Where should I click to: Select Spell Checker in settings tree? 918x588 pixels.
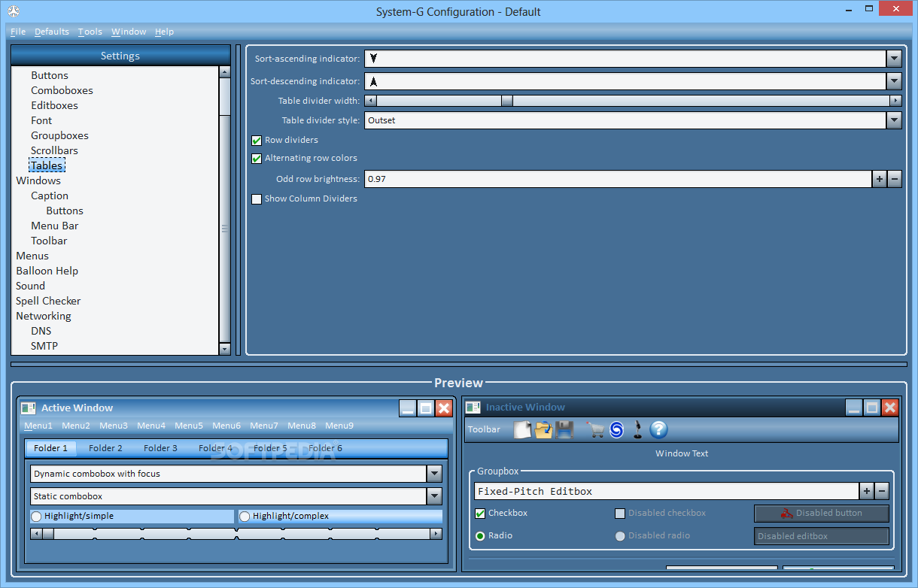click(48, 301)
